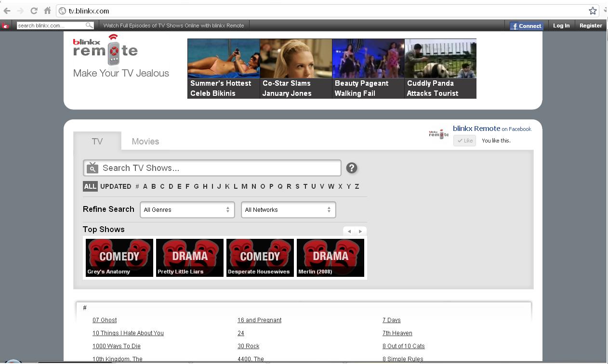Image resolution: width=608 pixels, height=364 pixels.
Task: Click the Register button
Action: click(591, 26)
